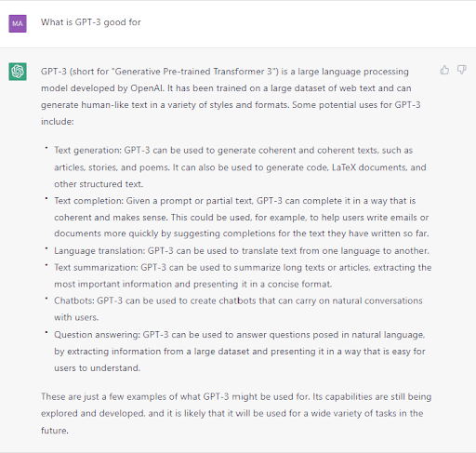Image resolution: width=476 pixels, height=453 pixels.
Task: Click the 'Language translation' bullet heading
Action: [99, 251]
